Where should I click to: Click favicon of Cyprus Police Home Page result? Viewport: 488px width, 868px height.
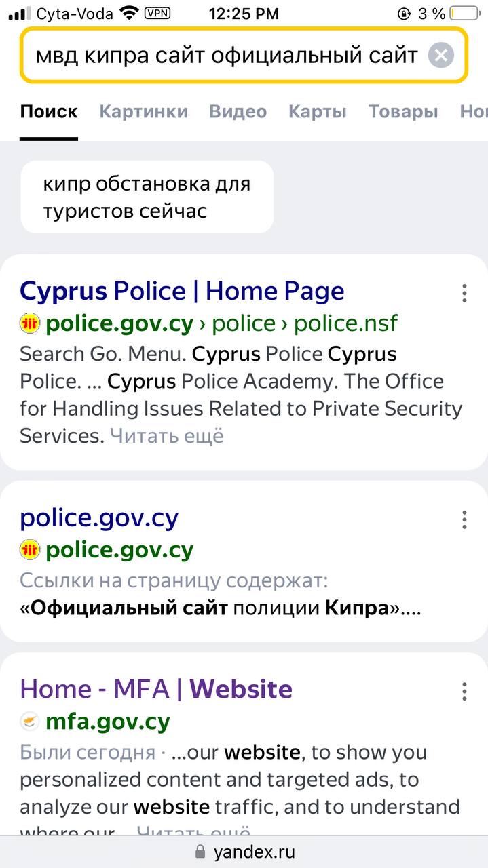coord(30,323)
